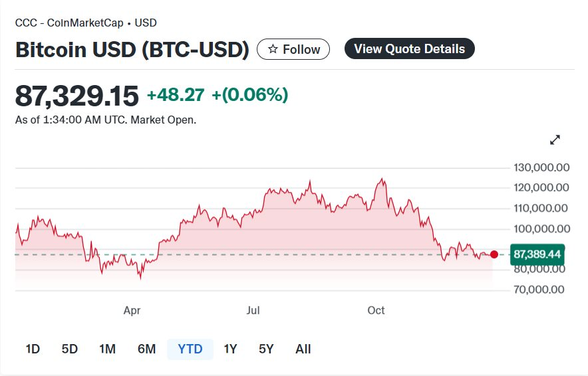Expand the chart to full screen
Viewport: 588px width, 376px height.
click(x=555, y=140)
